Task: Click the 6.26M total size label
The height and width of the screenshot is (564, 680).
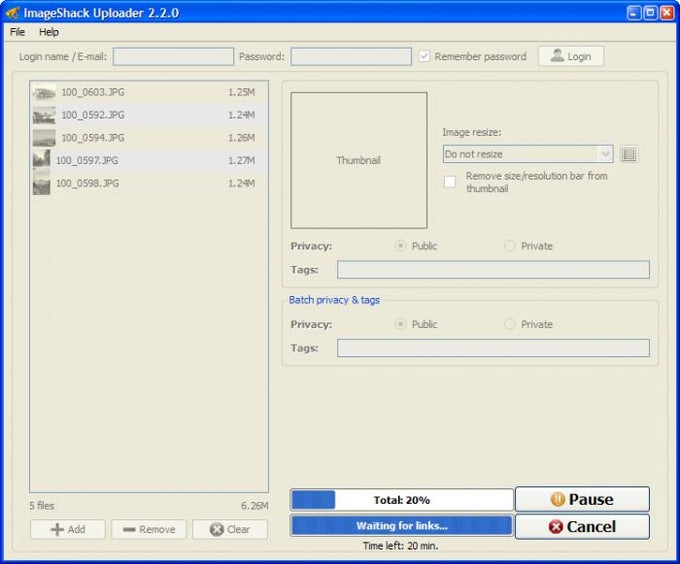Action: [255, 505]
